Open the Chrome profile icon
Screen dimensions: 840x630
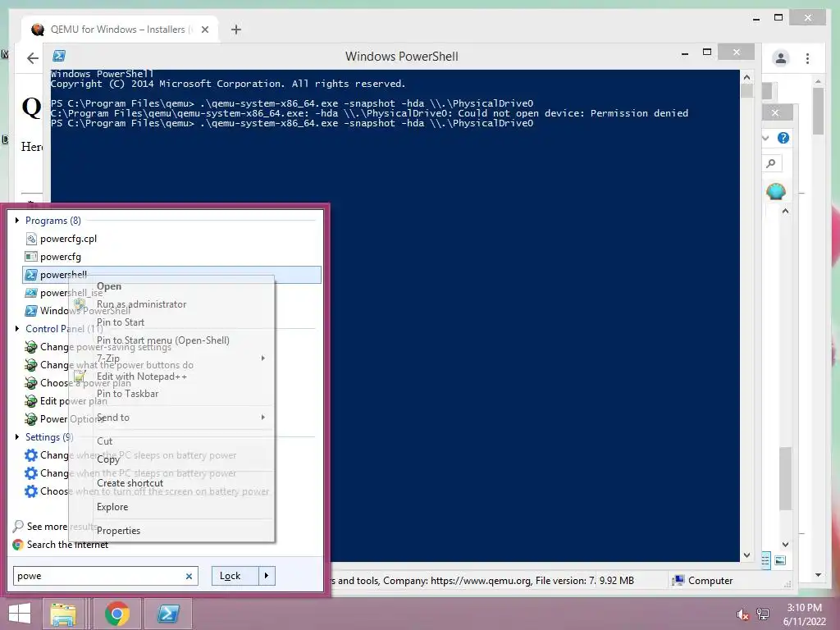click(x=781, y=58)
